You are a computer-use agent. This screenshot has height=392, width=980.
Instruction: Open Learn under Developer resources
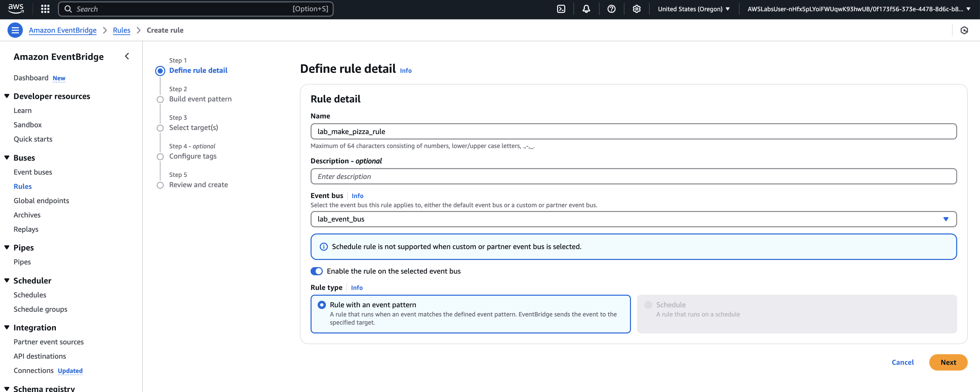click(22, 110)
